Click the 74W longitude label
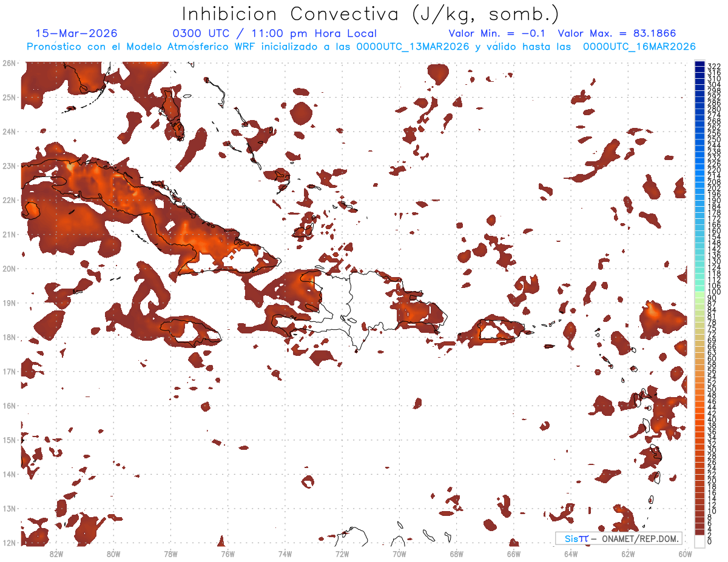The image size is (728, 562). pos(285,554)
